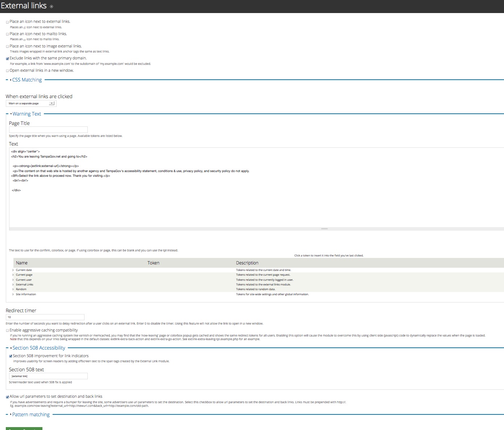Collapse the Warning Text fieldset

[26, 114]
